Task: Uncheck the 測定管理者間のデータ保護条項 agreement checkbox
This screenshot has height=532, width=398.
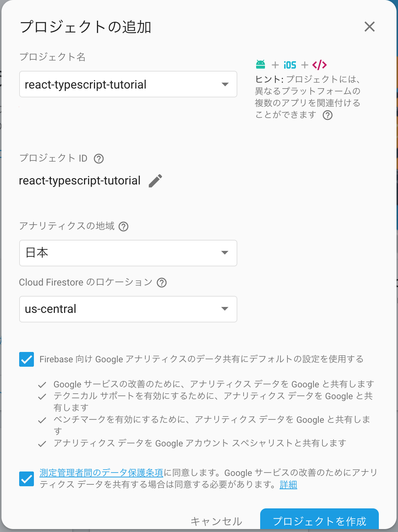Action: point(26,479)
